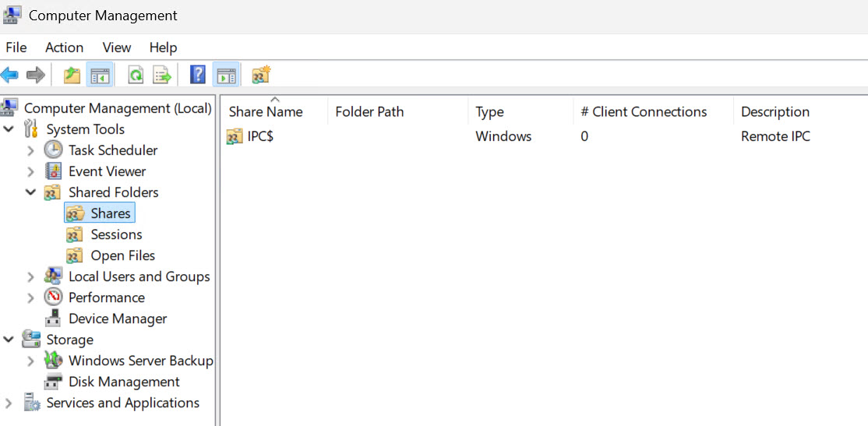
Task: Toggle Show/Hide Action Pane toolbar button
Action: point(226,75)
